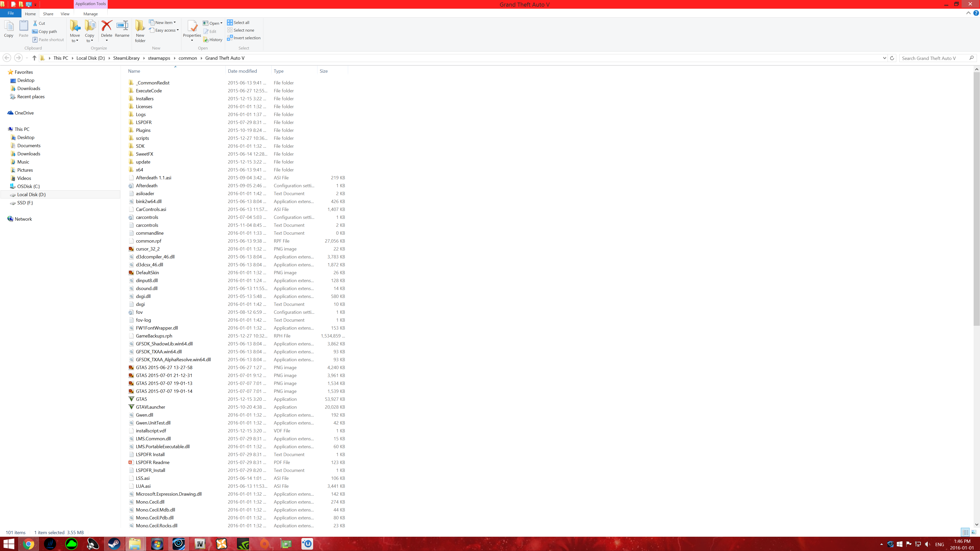Click Invert selection in the ribbon
This screenshot has width=980, height=551.
pos(244,38)
